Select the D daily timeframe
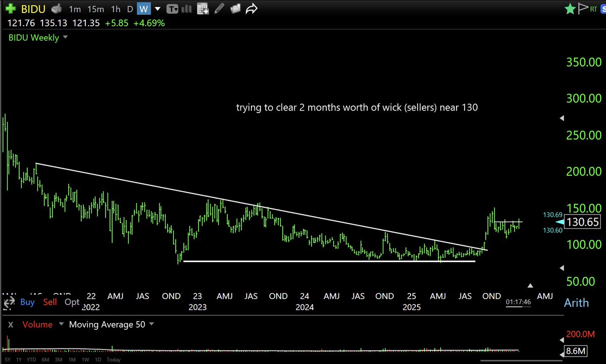This screenshot has height=364, width=606. 130,9
